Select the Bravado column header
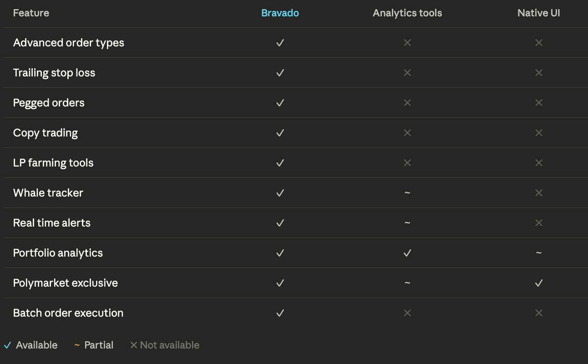Screen dimensions: 588x364 (x=280, y=13)
